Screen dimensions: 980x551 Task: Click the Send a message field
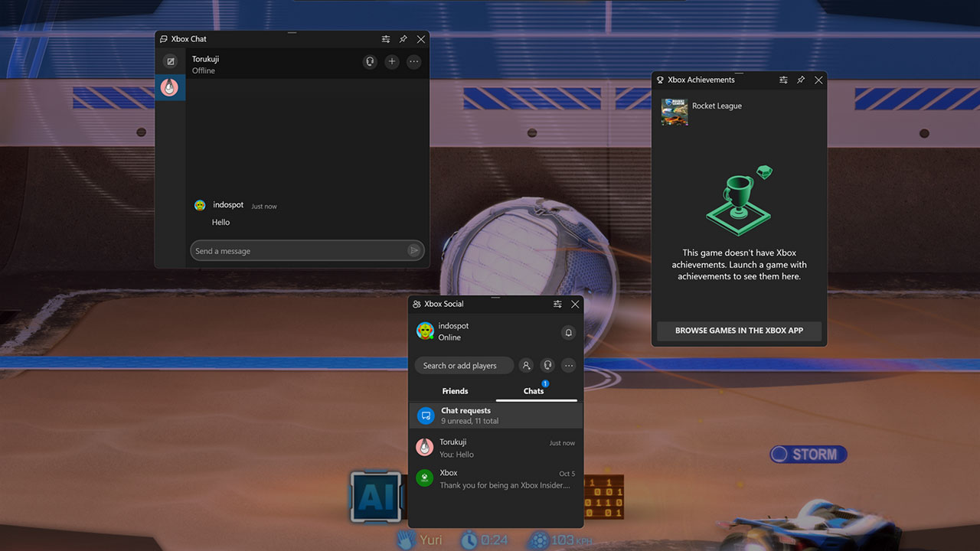(x=307, y=250)
